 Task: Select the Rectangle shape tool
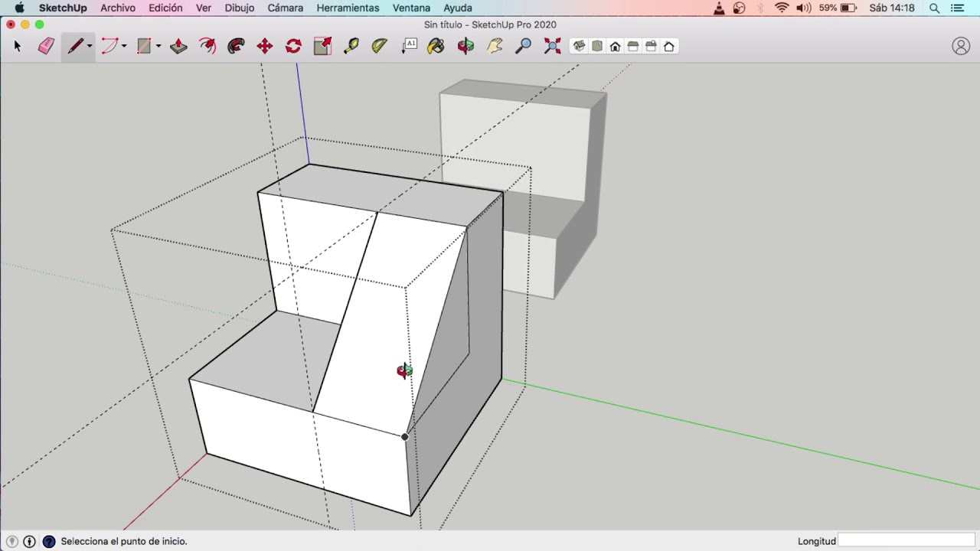(x=144, y=47)
